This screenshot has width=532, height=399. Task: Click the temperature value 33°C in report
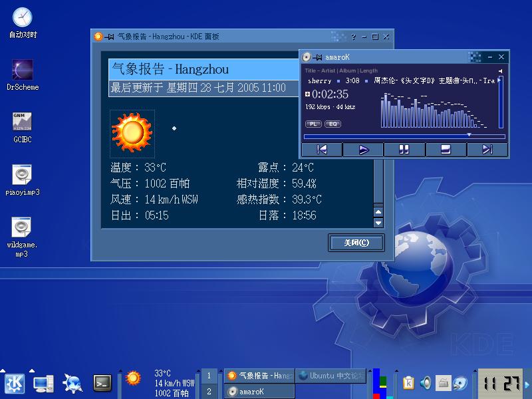[156, 168]
